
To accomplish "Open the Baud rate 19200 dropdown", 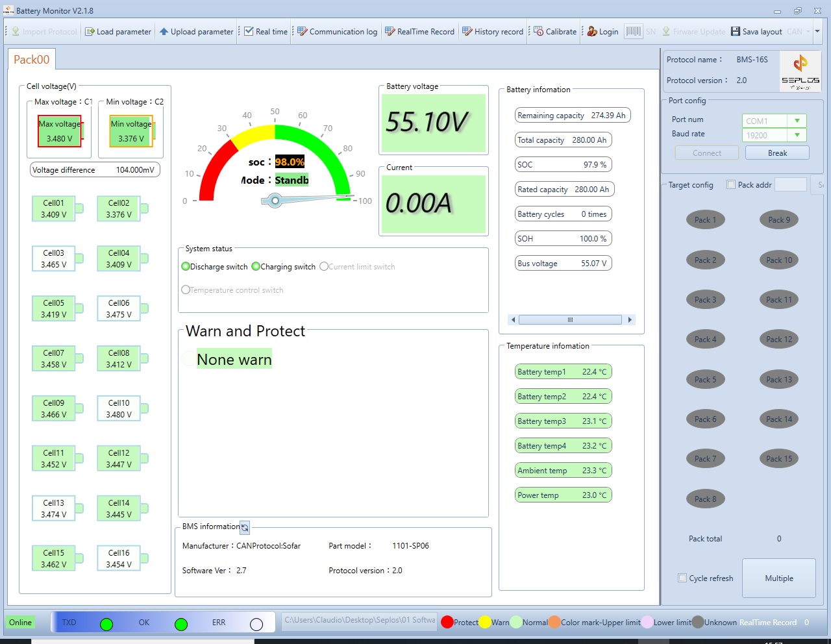I will tap(797, 135).
